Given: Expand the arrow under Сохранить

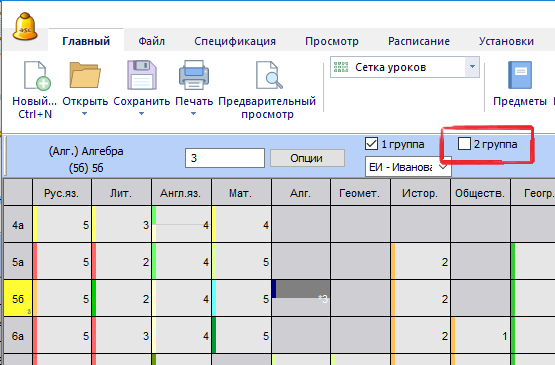Looking at the screenshot, I should [x=141, y=114].
